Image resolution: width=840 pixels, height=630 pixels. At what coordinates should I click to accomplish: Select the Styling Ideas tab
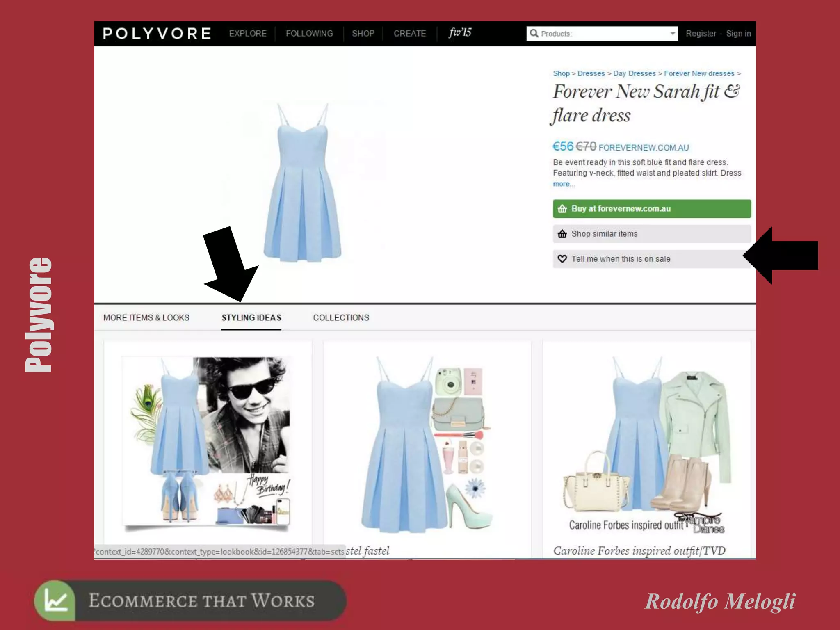[x=251, y=317]
